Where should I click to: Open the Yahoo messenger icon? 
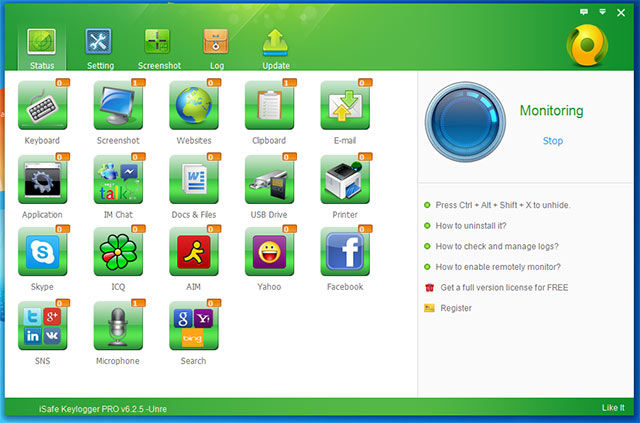click(269, 252)
